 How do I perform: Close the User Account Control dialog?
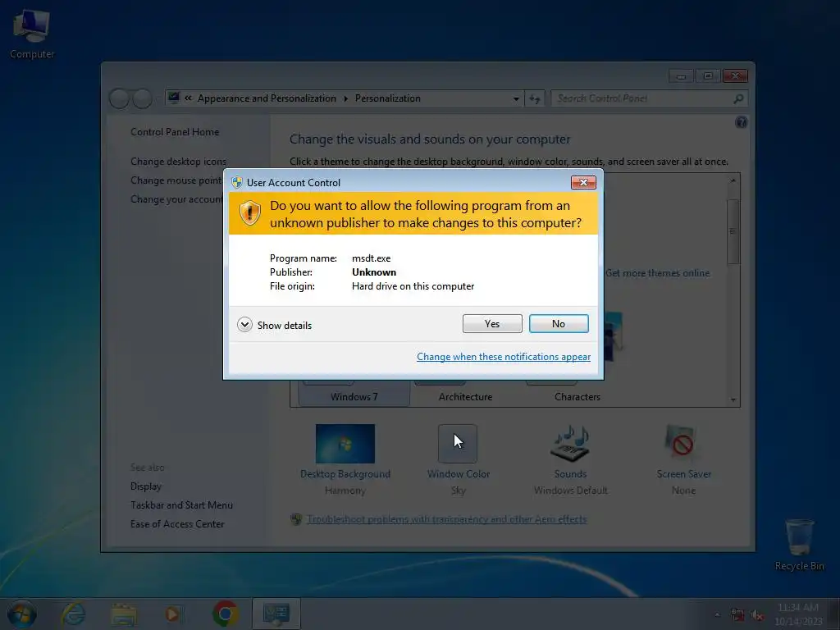coord(583,183)
